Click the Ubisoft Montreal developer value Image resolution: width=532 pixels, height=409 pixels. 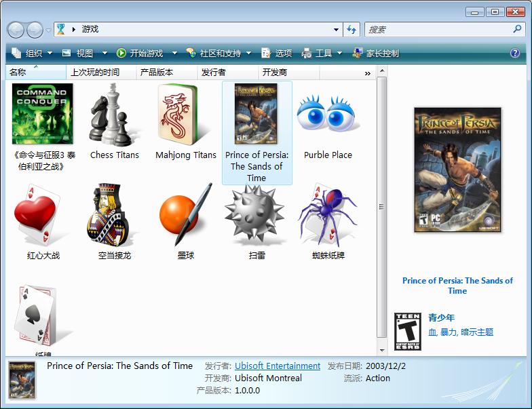tap(268, 378)
